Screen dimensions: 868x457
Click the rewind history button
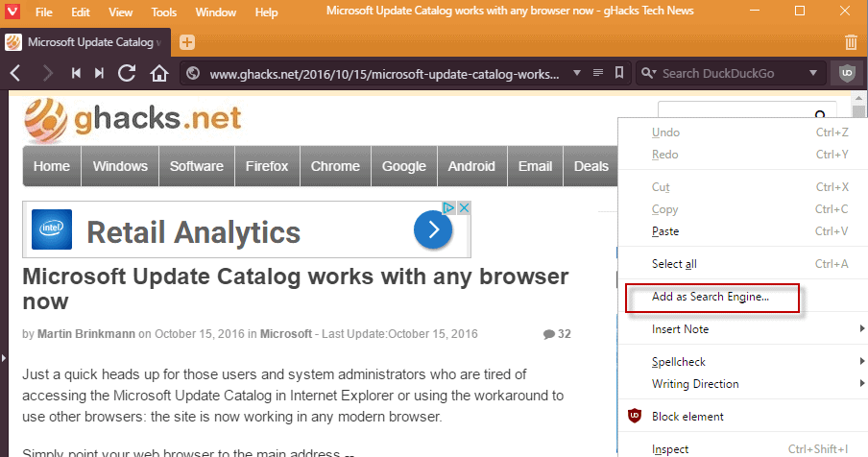click(77, 73)
